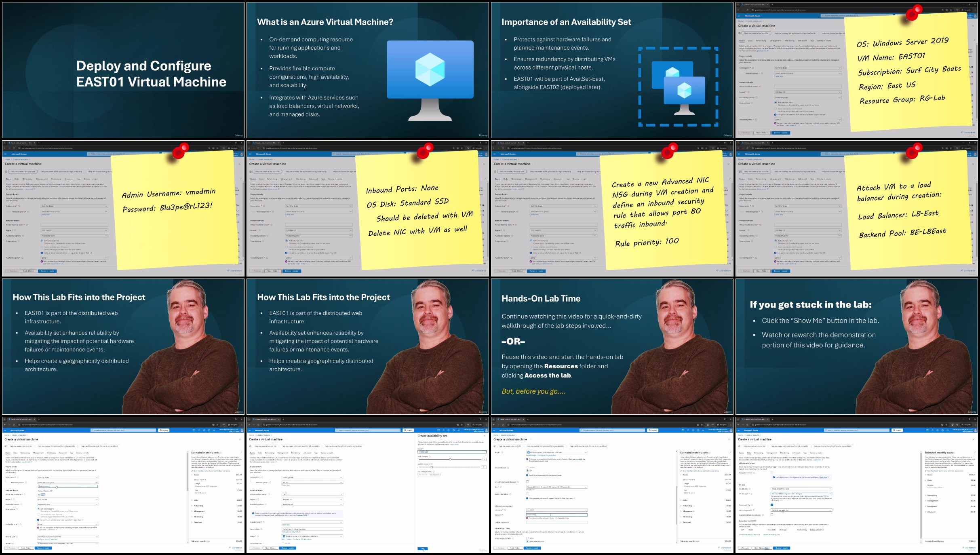
Task: Click 'Review + create' in the resource group selection frame
Action: [43, 548]
